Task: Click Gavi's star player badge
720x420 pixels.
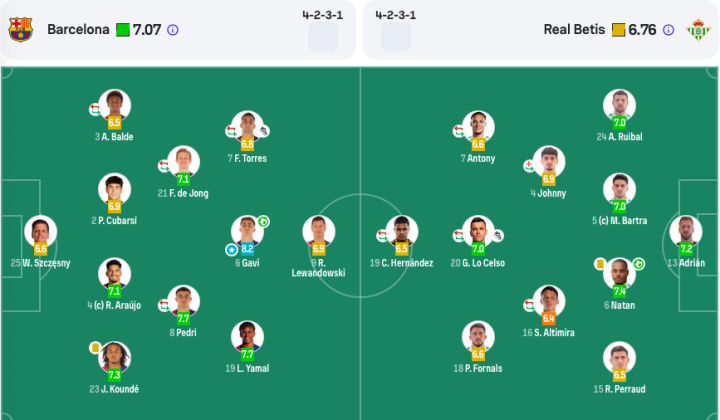Action: click(231, 250)
